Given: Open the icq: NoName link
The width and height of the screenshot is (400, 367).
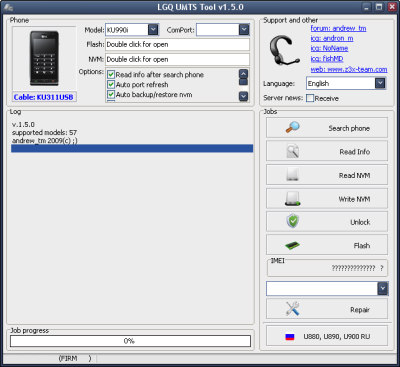Looking at the screenshot, I should click(x=329, y=48).
